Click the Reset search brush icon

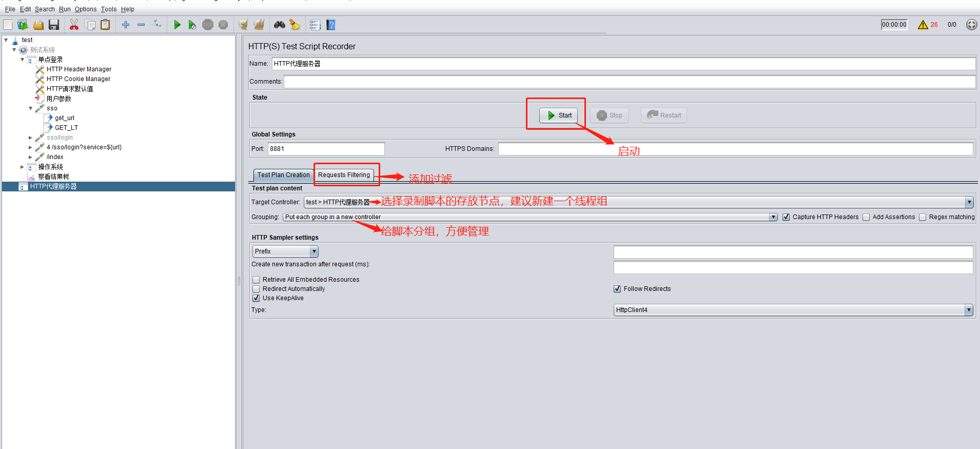pos(295,25)
